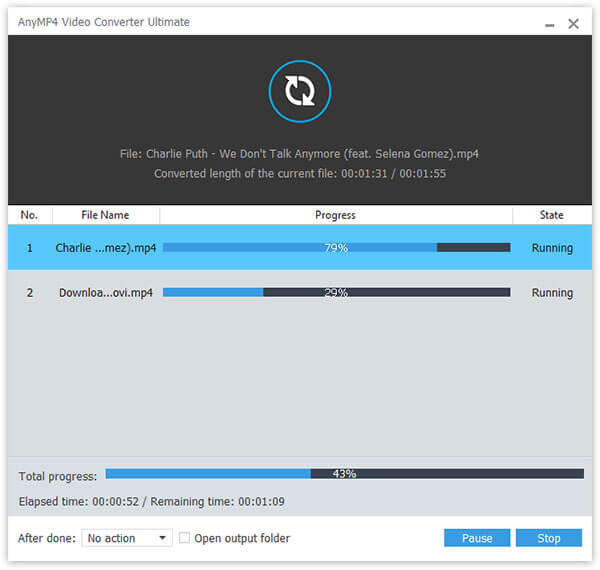600x570 pixels.
Task: Click the number 1 in first row
Action: [29, 248]
